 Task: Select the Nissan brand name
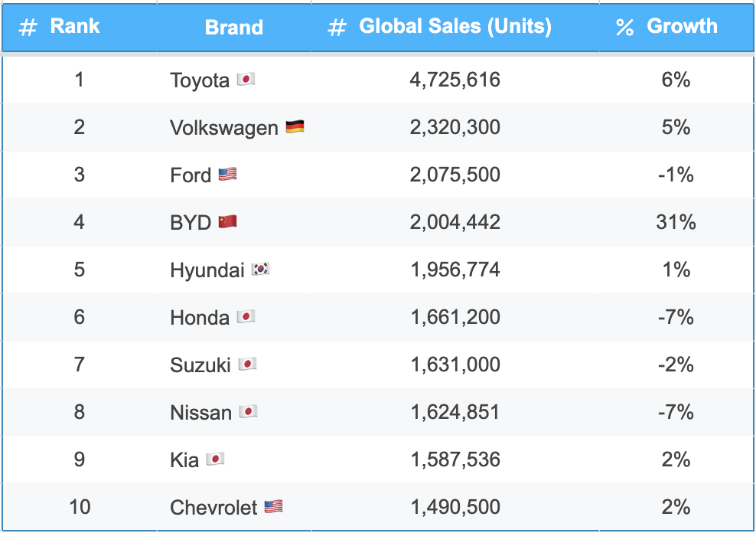coord(200,412)
